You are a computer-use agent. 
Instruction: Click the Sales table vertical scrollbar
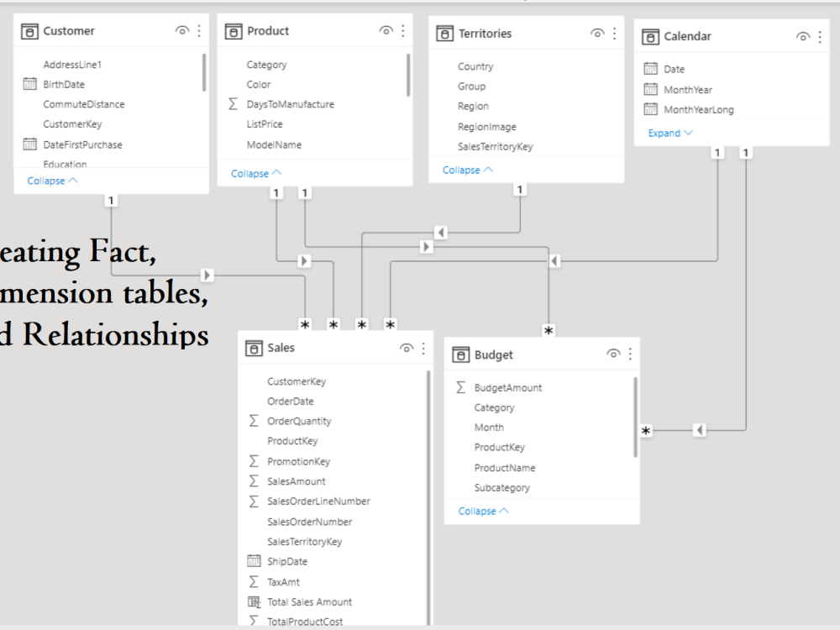[x=428, y=496]
